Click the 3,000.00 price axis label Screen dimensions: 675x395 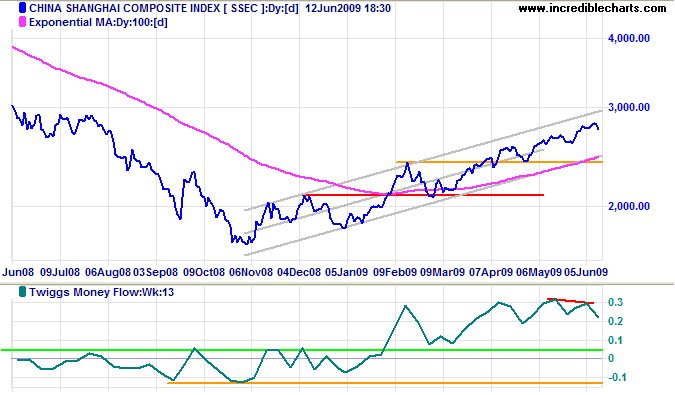pyautogui.click(x=629, y=107)
